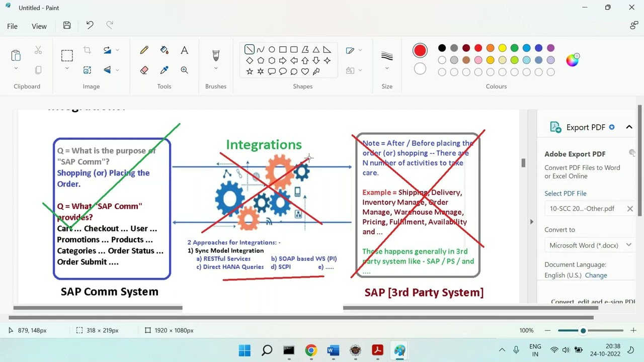Image resolution: width=644 pixels, height=362 pixels.
Task: Select Colour 2 white circle
Action: click(x=420, y=69)
